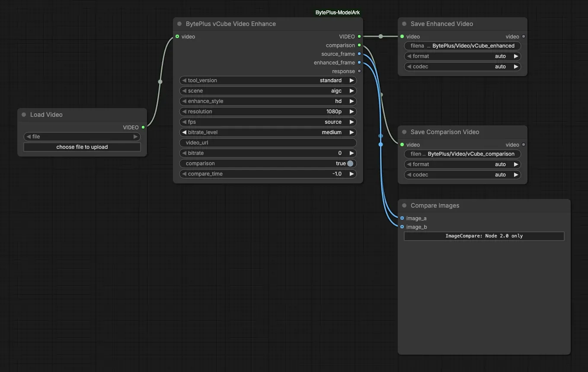Viewport: 588px width, 372px height.
Task: Click the image_a input socket
Action: coord(402,218)
